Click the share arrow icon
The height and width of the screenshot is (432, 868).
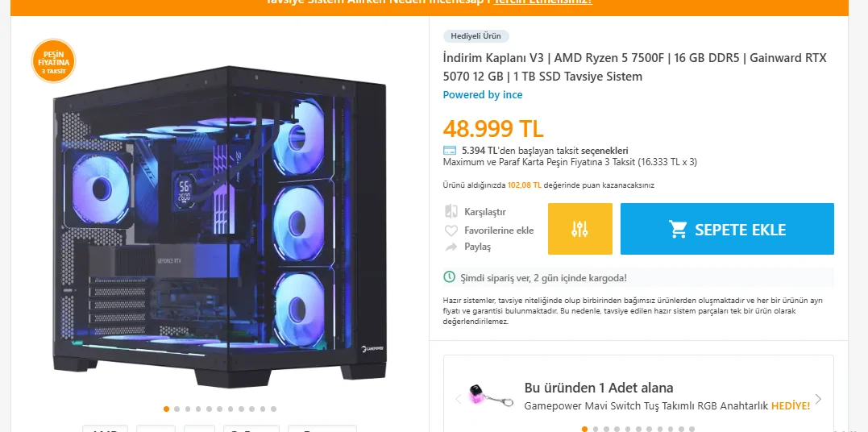pos(451,247)
